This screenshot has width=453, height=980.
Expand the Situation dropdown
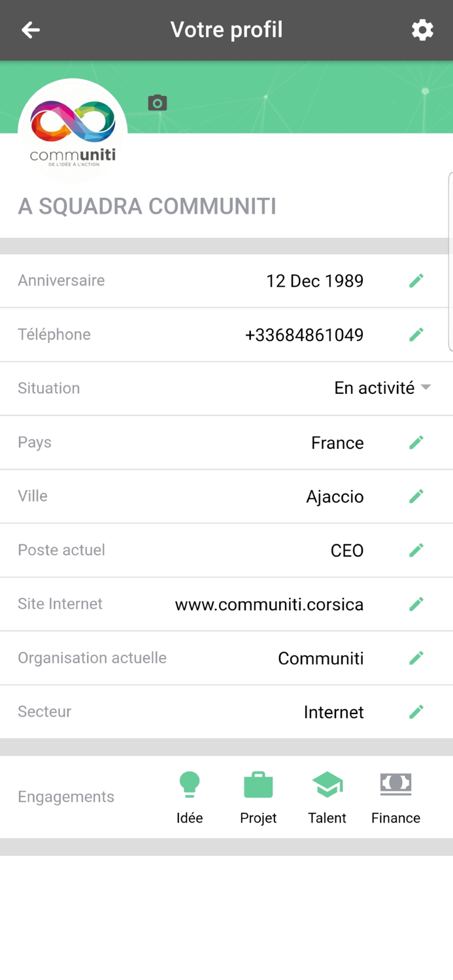coord(426,387)
